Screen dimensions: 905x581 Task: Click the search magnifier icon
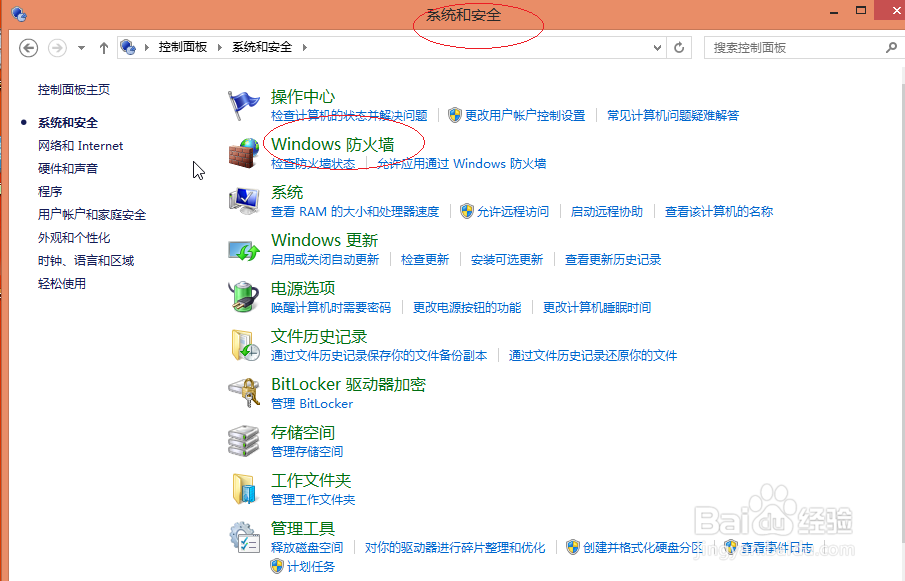[891, 47]
